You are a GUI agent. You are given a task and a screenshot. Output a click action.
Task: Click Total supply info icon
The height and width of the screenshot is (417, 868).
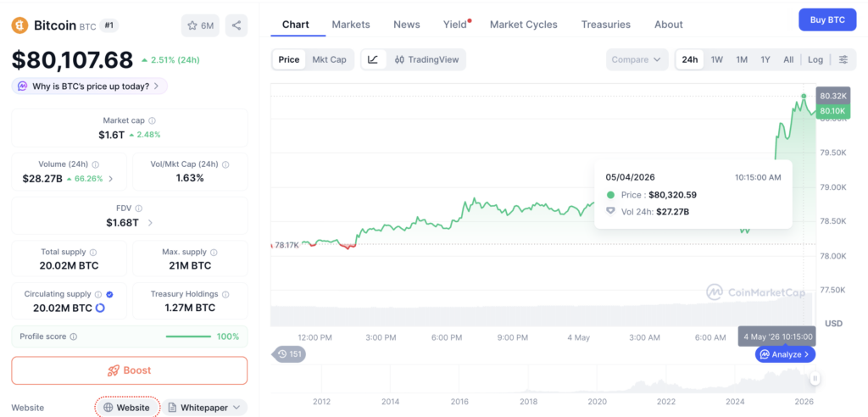93,252
